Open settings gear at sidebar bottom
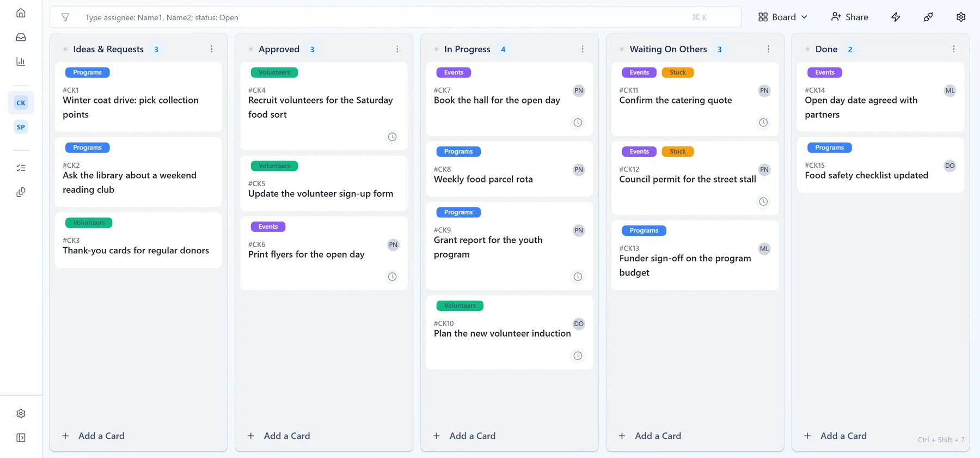This screenshot has height=458, width=980. [21, 413]
